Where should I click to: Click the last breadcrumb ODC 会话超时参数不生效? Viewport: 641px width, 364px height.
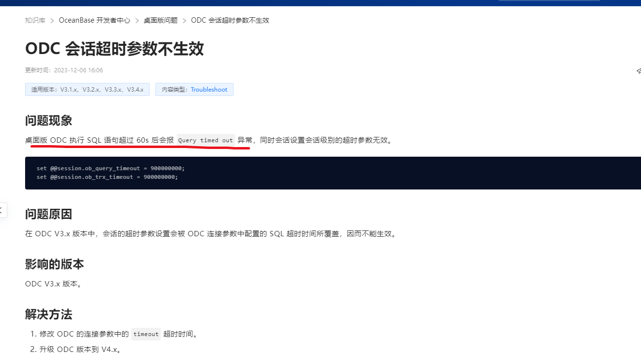(230, 20)
